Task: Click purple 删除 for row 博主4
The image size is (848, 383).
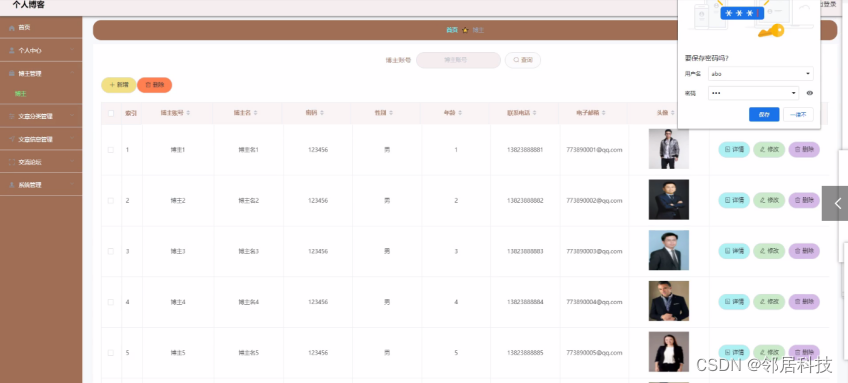Action: [x=804, y=302]
